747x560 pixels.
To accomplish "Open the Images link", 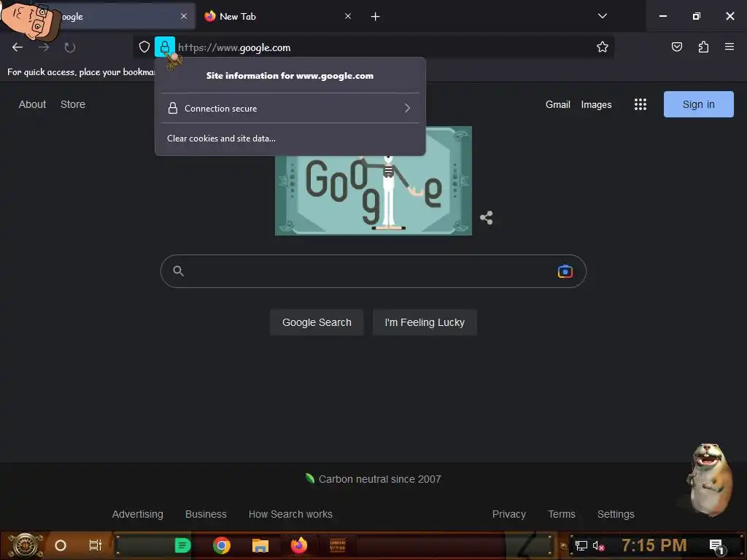I will tap(596, 105).
